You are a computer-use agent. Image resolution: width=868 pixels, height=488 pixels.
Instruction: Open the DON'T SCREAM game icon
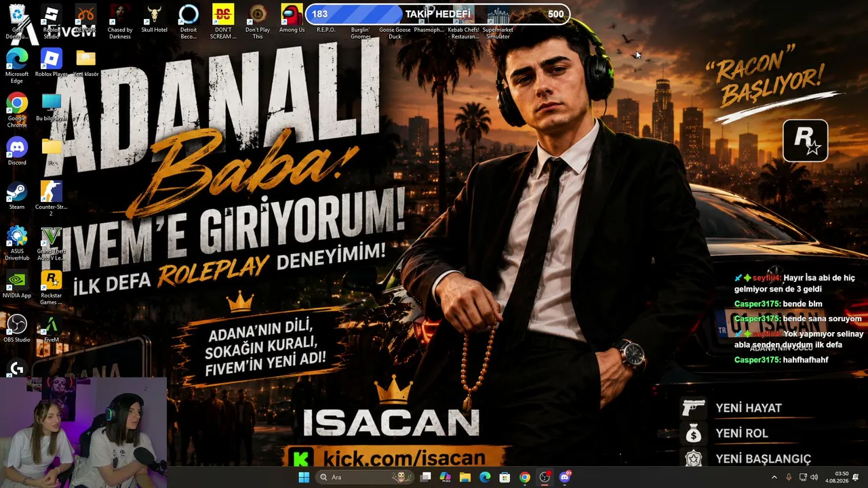coord(223,20)
